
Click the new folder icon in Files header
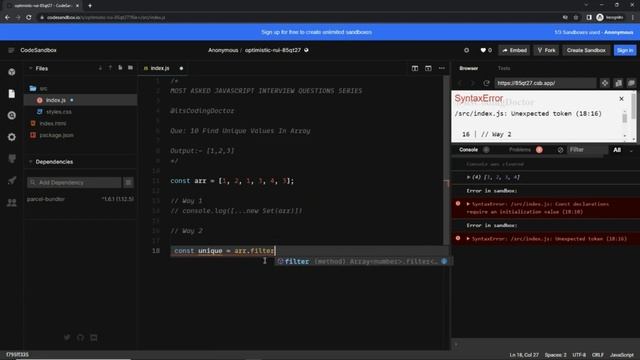click(x=131, y=68)
